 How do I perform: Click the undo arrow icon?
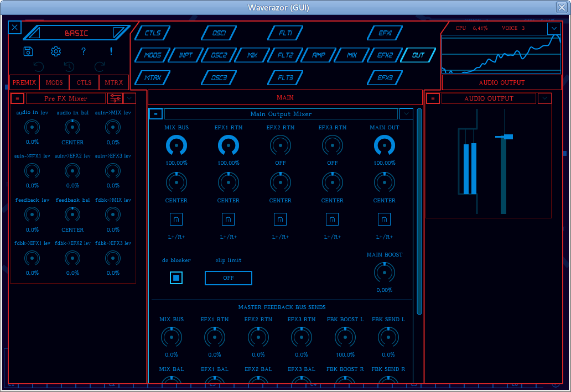point(39,66)
